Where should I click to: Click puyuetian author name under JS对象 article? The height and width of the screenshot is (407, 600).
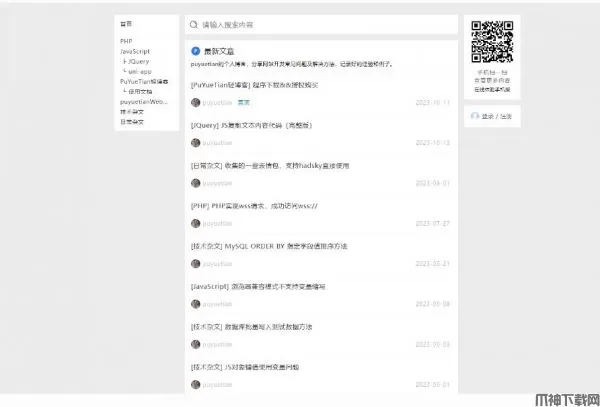click(x=217, y=385)
